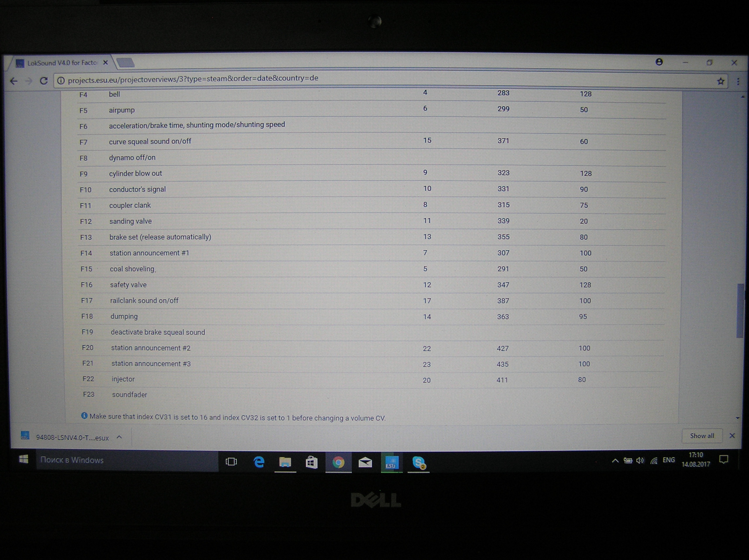
Task: Open a new browser tab
Action: (125, 62)
